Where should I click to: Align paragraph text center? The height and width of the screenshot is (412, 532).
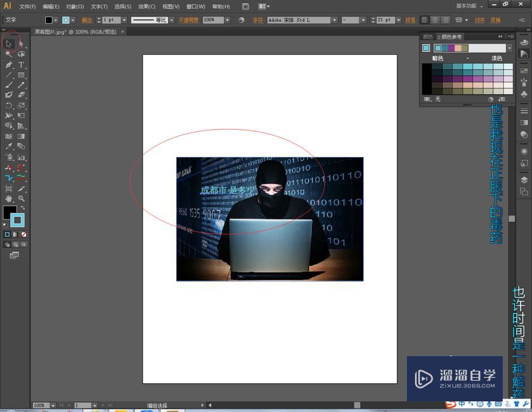[435, 20]
